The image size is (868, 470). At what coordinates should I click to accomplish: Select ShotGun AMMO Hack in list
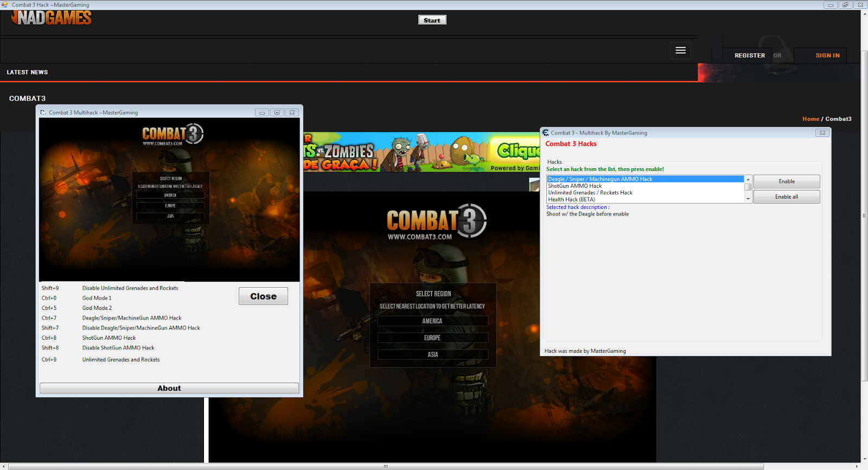(x=646, y=186)
